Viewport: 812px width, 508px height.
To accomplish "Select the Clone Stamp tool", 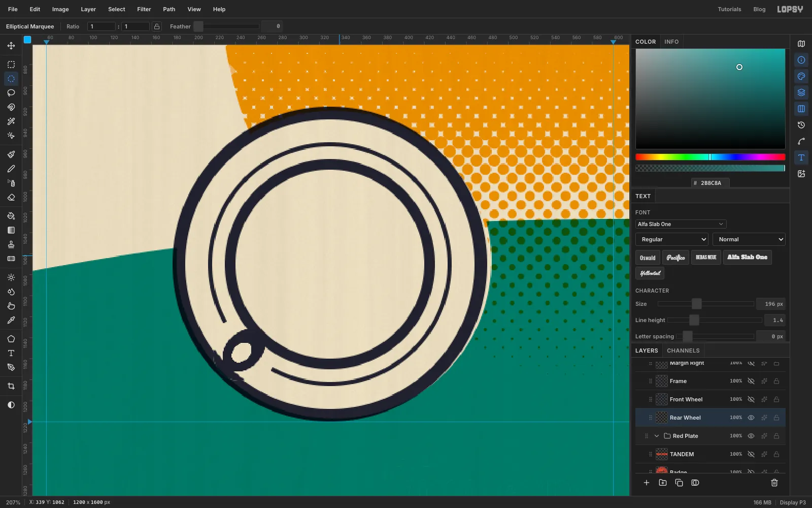I will click(x=11, y=244).
